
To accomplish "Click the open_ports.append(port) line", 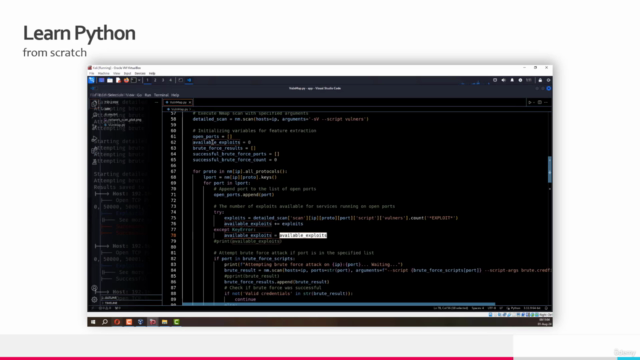I will pyautogui.click(x=244, y=195).
